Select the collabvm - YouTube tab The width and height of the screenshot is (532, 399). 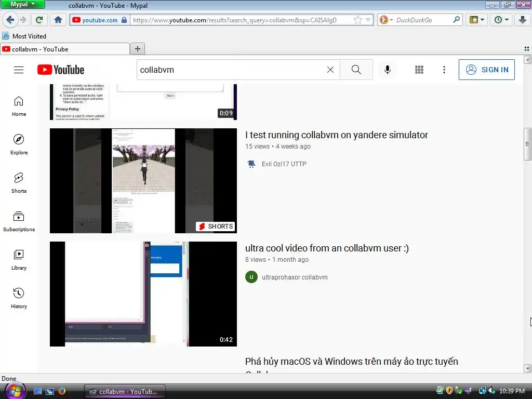pos(65,49)
